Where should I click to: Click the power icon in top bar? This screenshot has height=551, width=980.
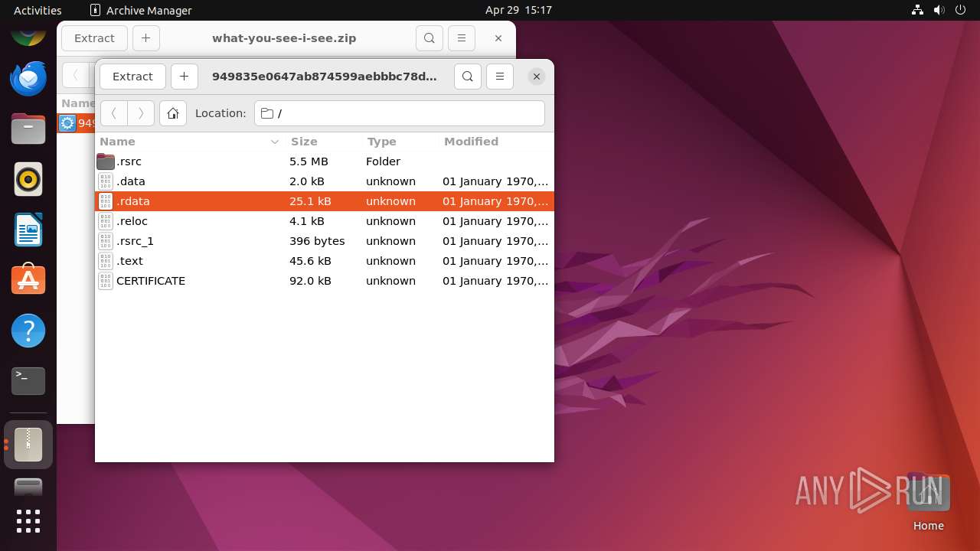(961, 10)
